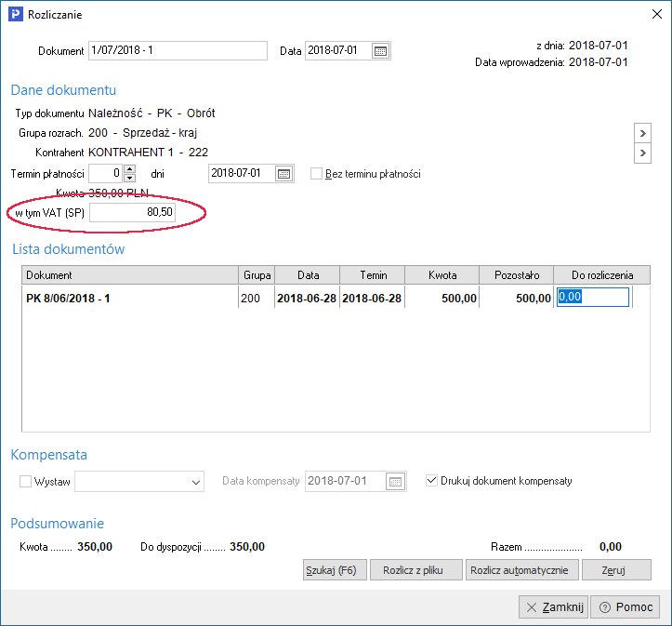The image size is (672, 626).
Task: Uncheck Drukuj dokument kompensaty
Action: (x=431, y=481)
